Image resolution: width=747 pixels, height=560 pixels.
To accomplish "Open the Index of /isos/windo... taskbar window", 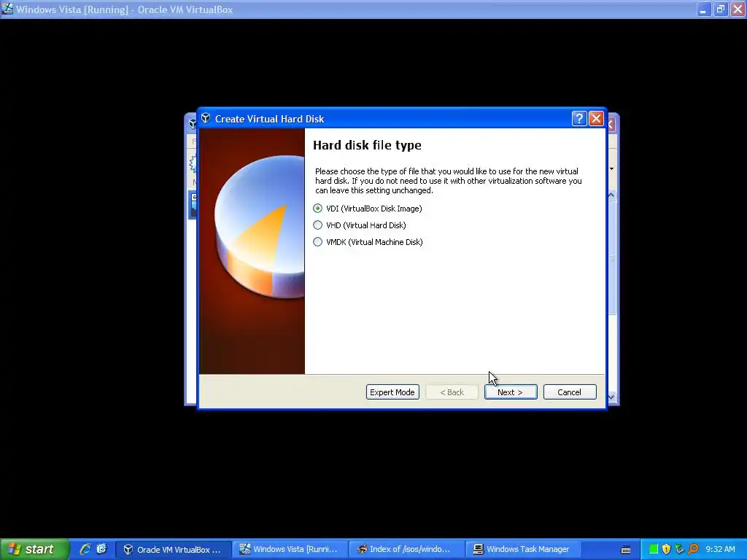I will (x=407, y=549).
